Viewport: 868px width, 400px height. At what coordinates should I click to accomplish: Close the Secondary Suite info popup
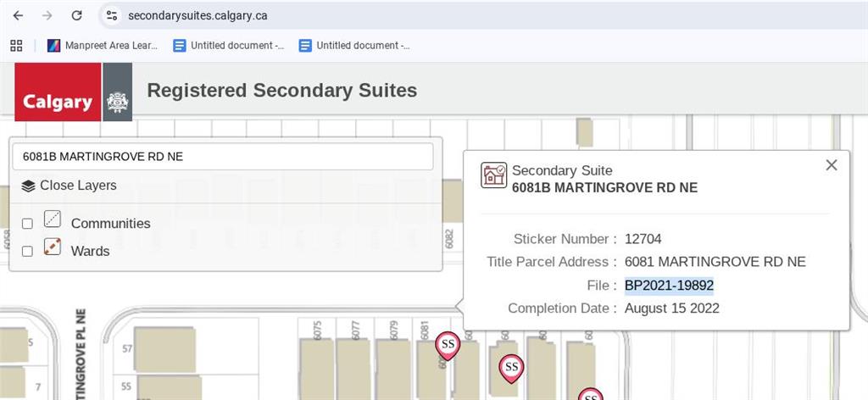tap(832, 165)
